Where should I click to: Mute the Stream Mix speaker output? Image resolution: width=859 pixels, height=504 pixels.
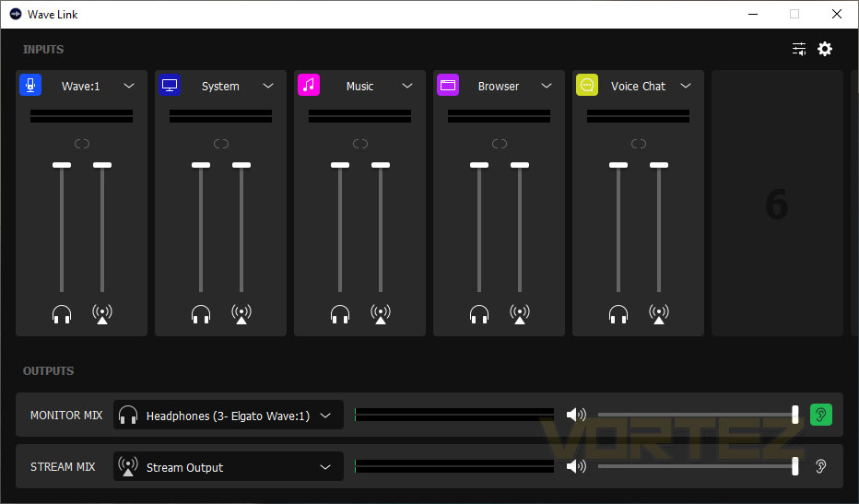pyautogui.click(x=576, y=466)
